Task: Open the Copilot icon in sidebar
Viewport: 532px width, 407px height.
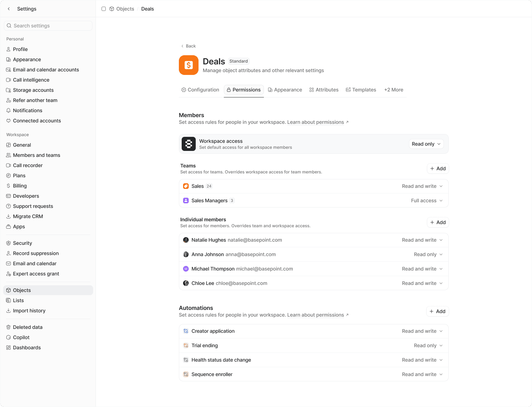Action: coord(8,337)
